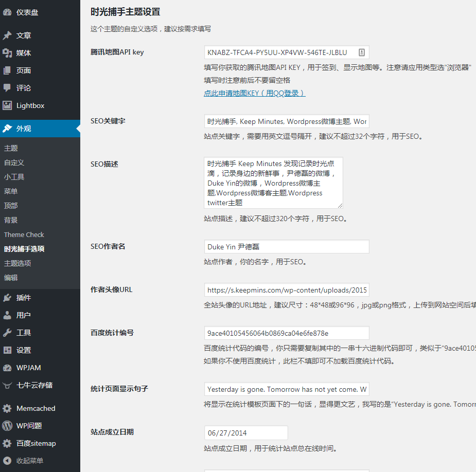This screenshot has width=476, height=472.
Task: Click the pages (页面) icon
Action: (7, 70)
